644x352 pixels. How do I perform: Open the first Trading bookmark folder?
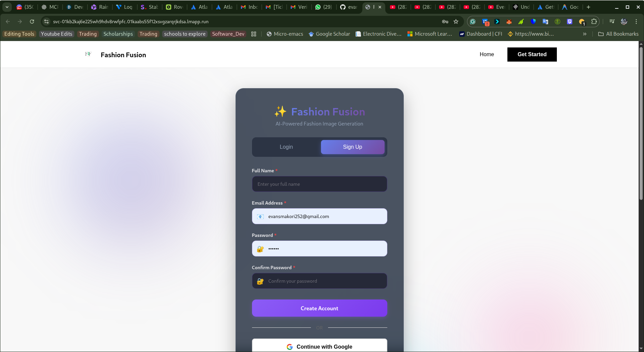point(88,34)
